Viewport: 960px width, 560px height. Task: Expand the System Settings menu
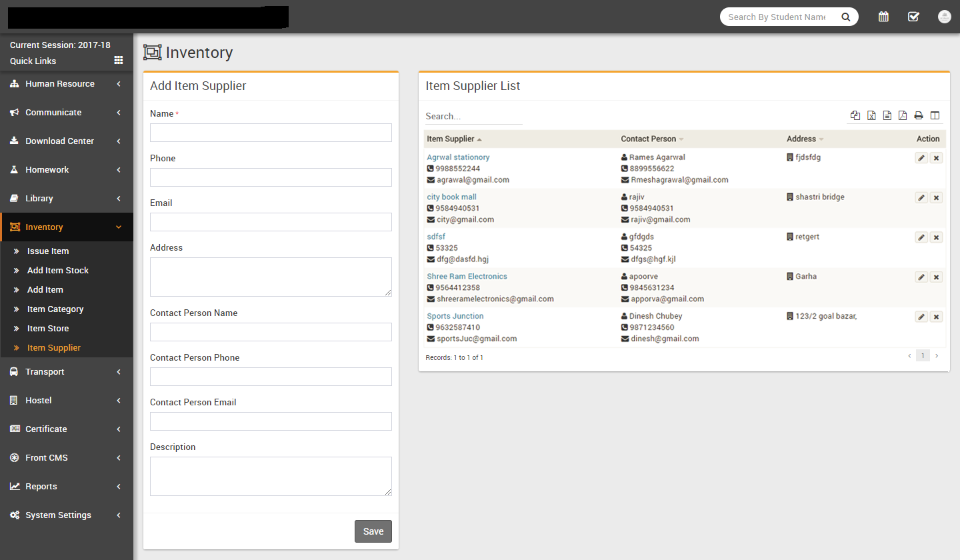coord(66,515)
